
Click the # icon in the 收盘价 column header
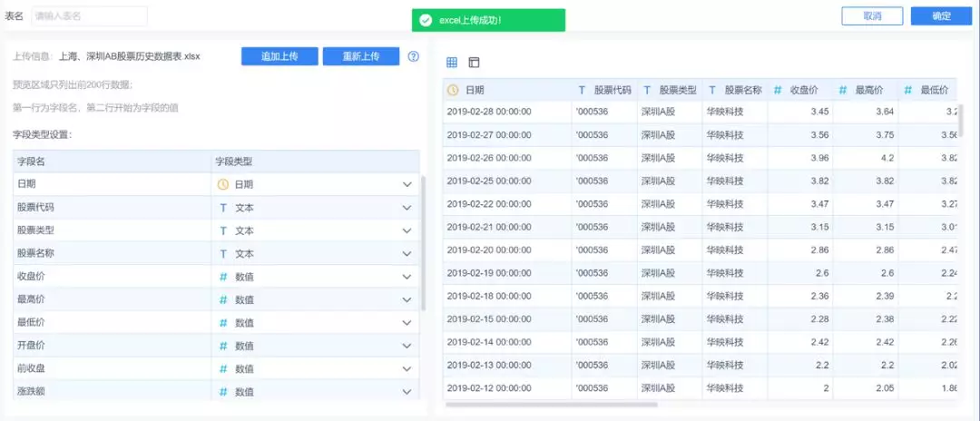click(x=778, y=90)
